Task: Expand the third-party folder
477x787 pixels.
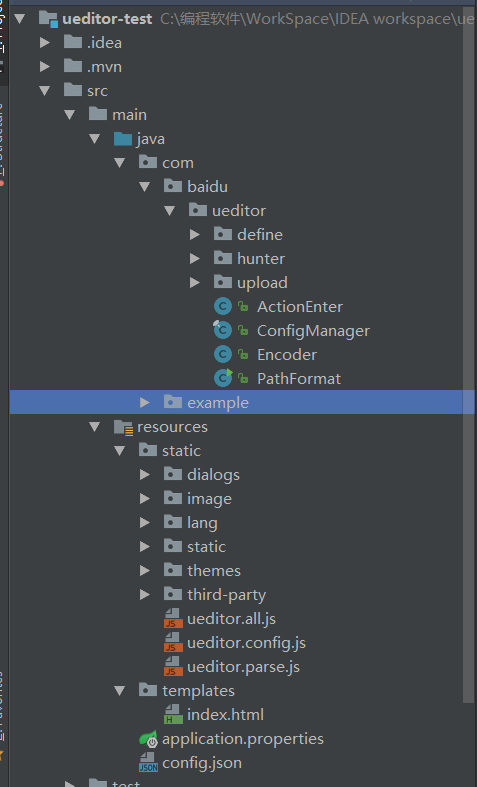Action: tap(145, 595)
